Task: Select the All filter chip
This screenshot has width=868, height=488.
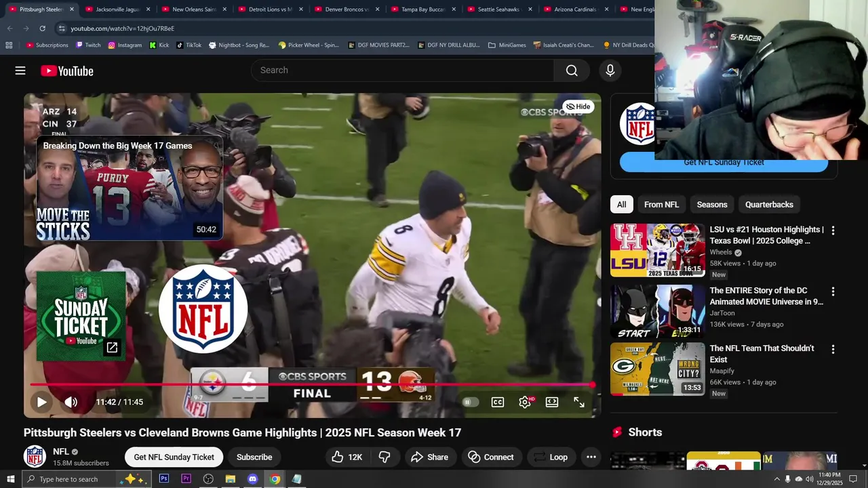Action: 621,205
